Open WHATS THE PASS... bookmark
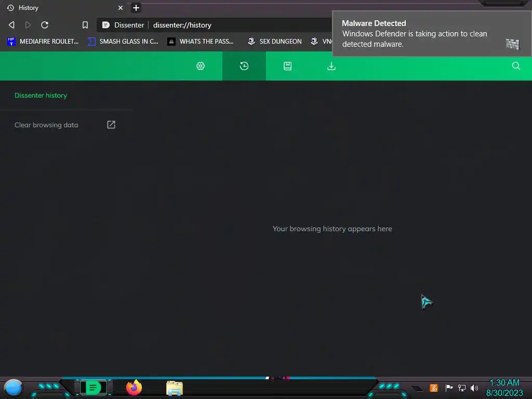This screenshot has width=532, height=399. pos(201,42)
